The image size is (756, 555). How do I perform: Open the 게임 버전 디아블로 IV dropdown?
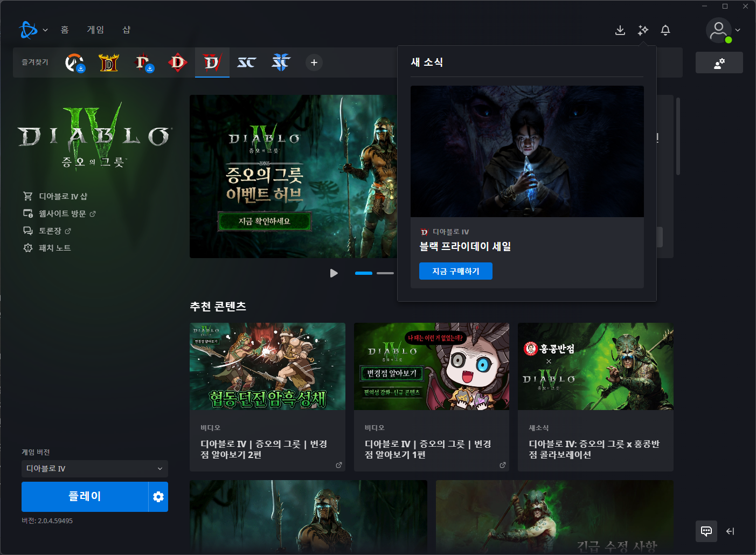(x=95, y=469)
